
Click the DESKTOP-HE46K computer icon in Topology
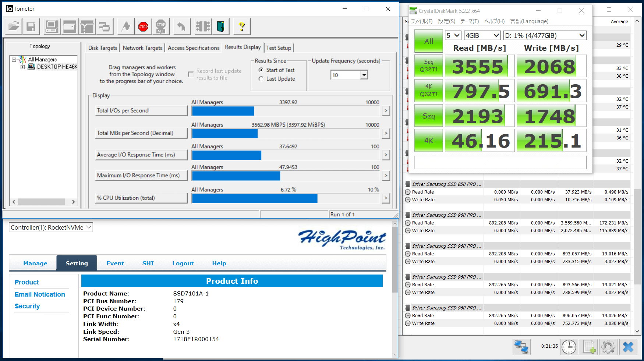pos(31,67)
